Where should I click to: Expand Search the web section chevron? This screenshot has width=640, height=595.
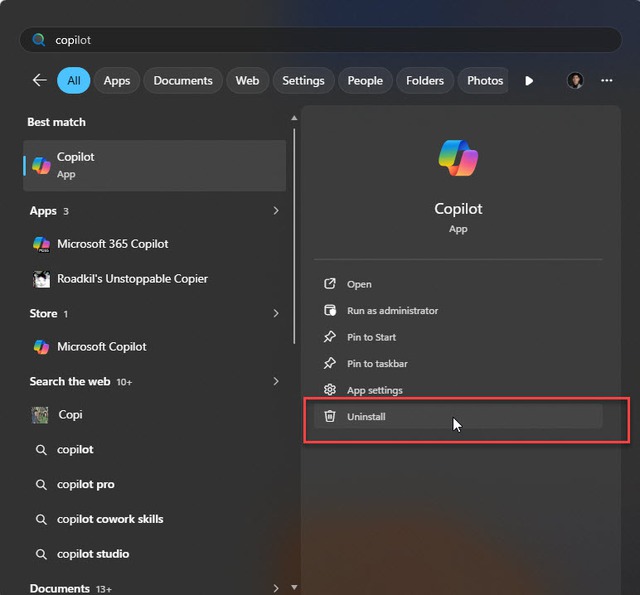[276, 382]
